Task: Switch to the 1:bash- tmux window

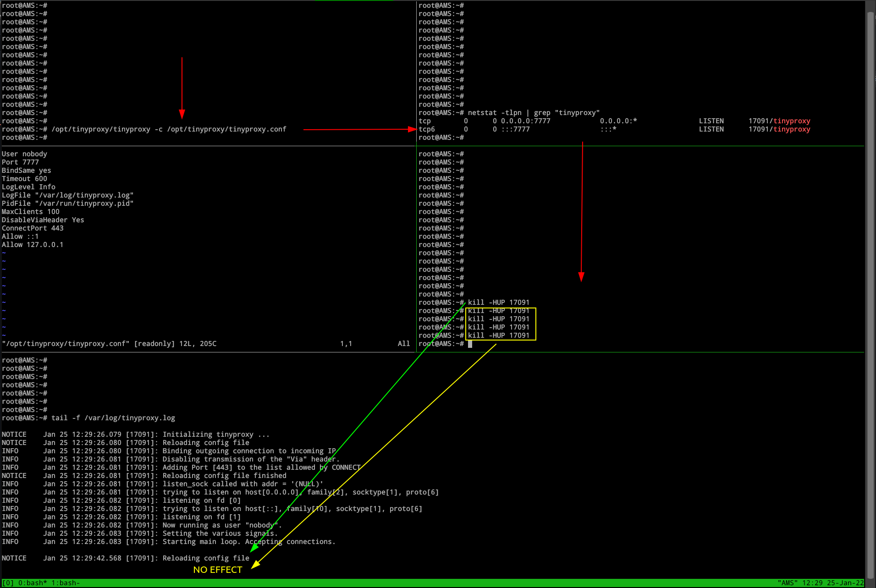Action: click(66, 583)
